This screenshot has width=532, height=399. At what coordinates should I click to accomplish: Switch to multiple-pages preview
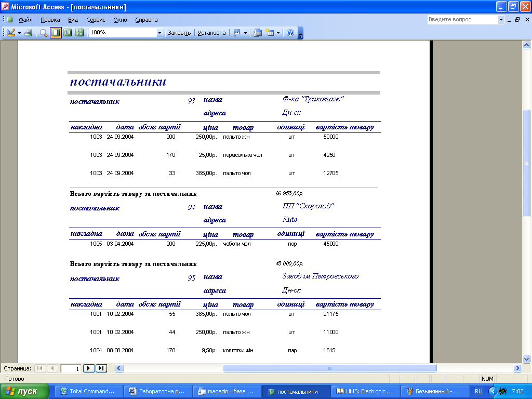79,33
